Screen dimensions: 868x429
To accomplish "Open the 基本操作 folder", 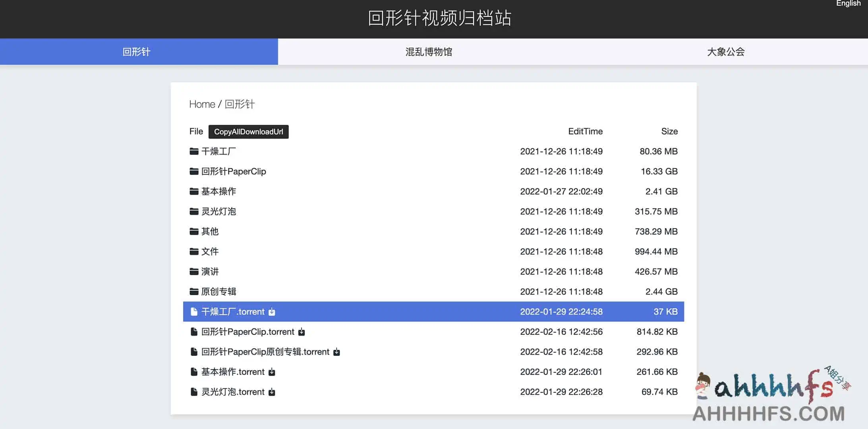I will tap(218, 191).
